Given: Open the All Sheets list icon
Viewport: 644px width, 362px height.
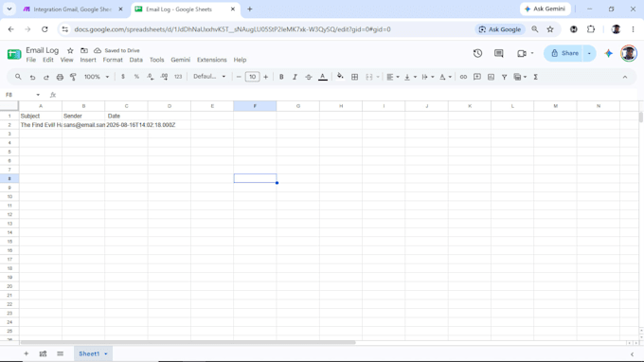Looking at the screenshot, I should [60, 353].
